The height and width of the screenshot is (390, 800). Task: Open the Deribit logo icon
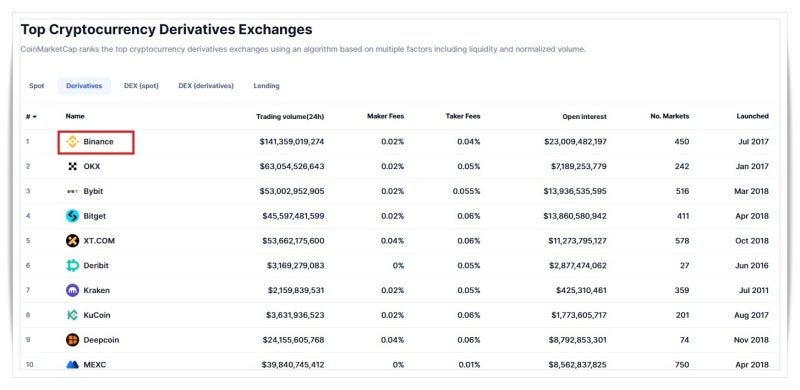pyautogui.click(x=72, y=265)
